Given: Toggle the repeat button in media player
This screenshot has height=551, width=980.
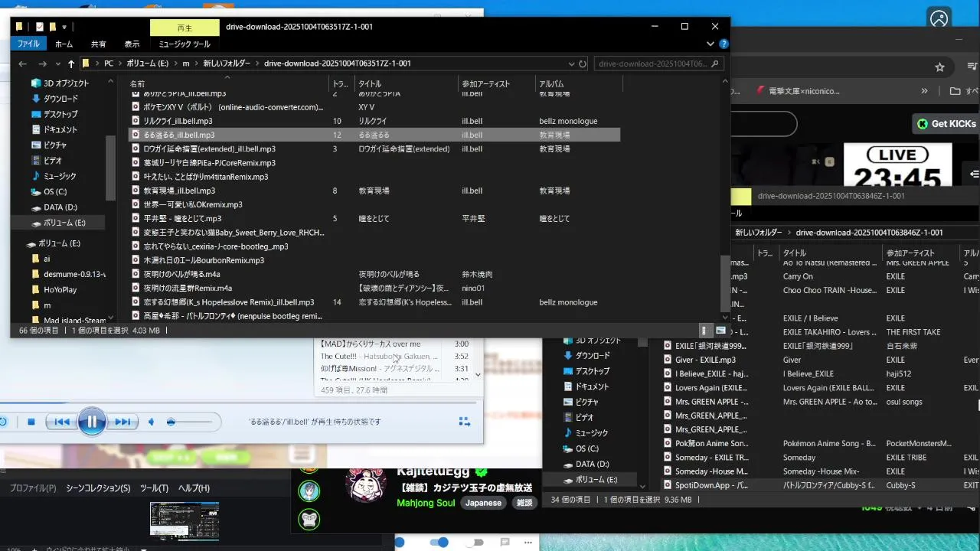Looking at the screenshot, I should (x=4, y=422).
